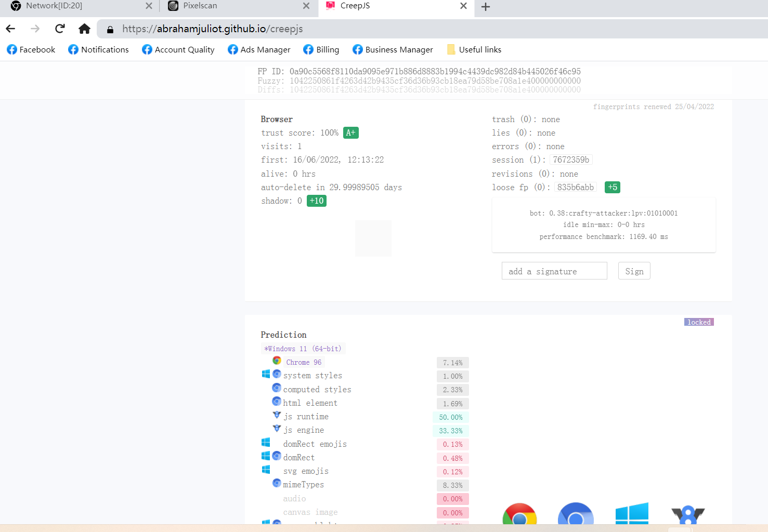Click the padlock site security icon
This screenshot has width=768, height=532.
tap(110, 30)
